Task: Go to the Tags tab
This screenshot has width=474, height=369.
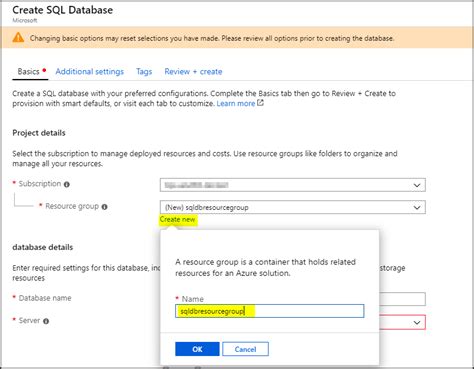Action: coord(144,72)
